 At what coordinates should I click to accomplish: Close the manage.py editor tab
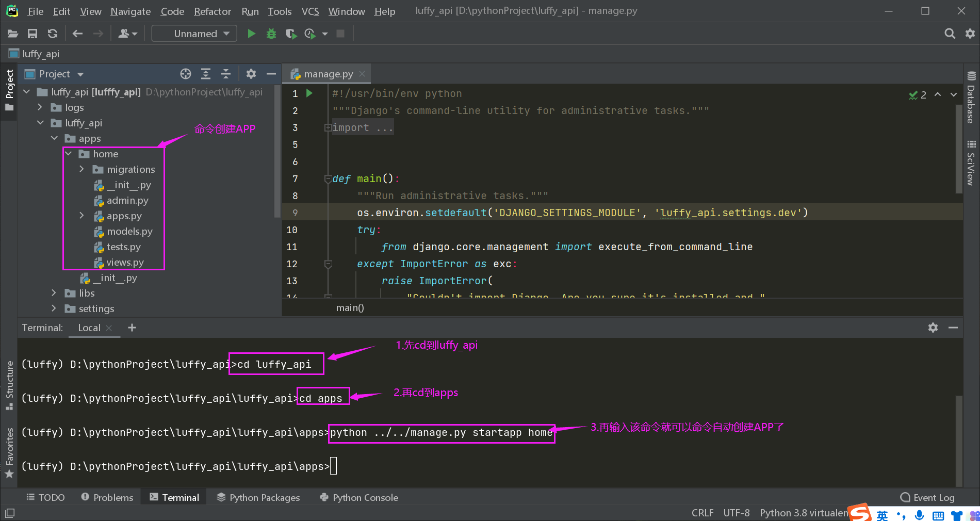pyautogui.click(x=362, y=74)
